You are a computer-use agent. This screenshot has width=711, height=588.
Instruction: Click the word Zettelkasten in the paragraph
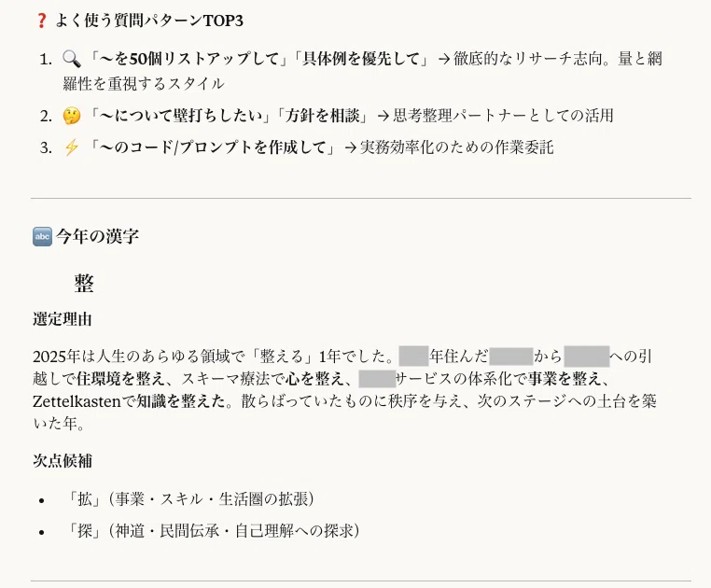[x=77, y=401]
